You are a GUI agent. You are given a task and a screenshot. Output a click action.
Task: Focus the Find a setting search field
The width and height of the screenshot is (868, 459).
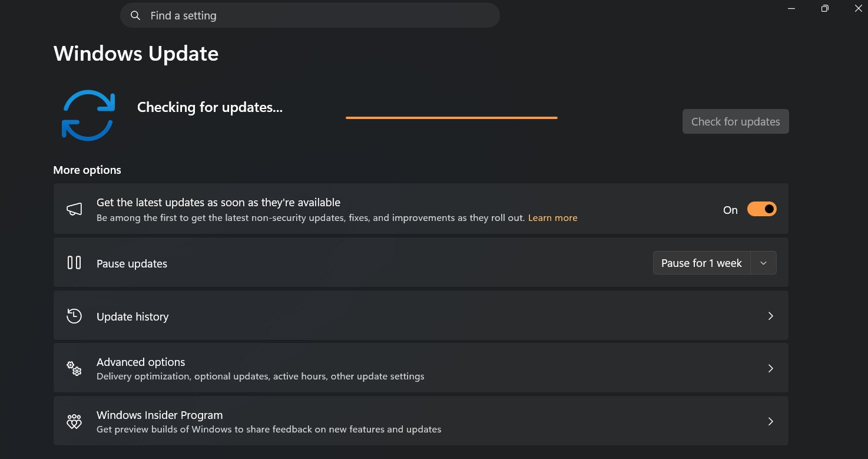[318, 16]
